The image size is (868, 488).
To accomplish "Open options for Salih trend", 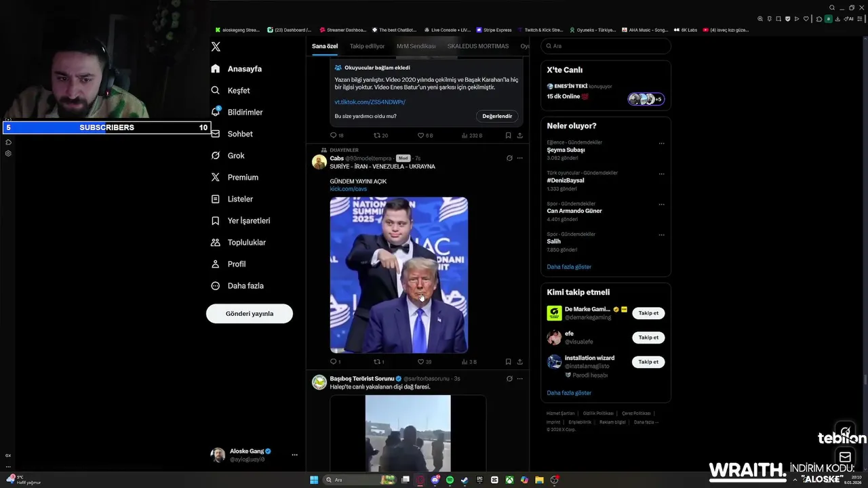I will click(x=662, y=235).
